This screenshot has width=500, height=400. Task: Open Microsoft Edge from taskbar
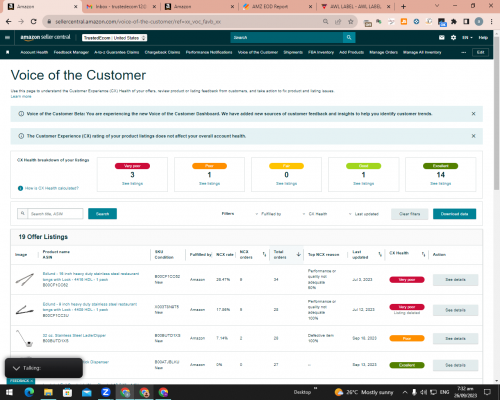click(x=29, y=392)
